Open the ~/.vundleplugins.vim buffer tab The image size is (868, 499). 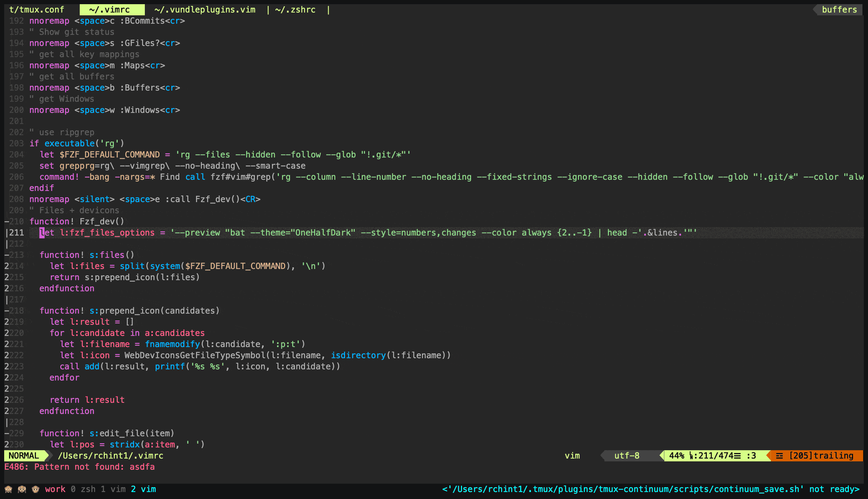click(205, 10)
